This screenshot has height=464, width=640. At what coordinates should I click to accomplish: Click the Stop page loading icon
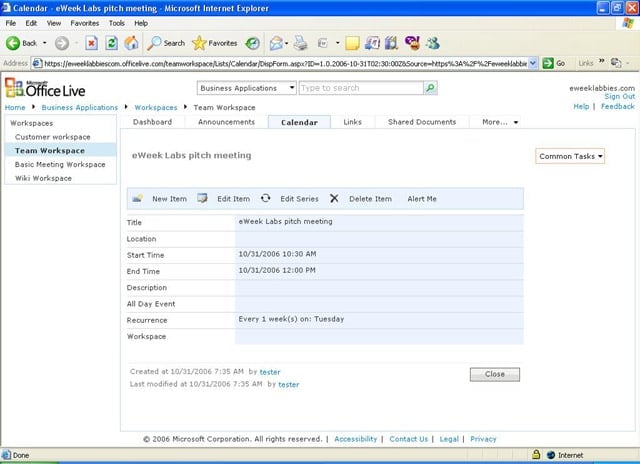click(x=91, y=43)
